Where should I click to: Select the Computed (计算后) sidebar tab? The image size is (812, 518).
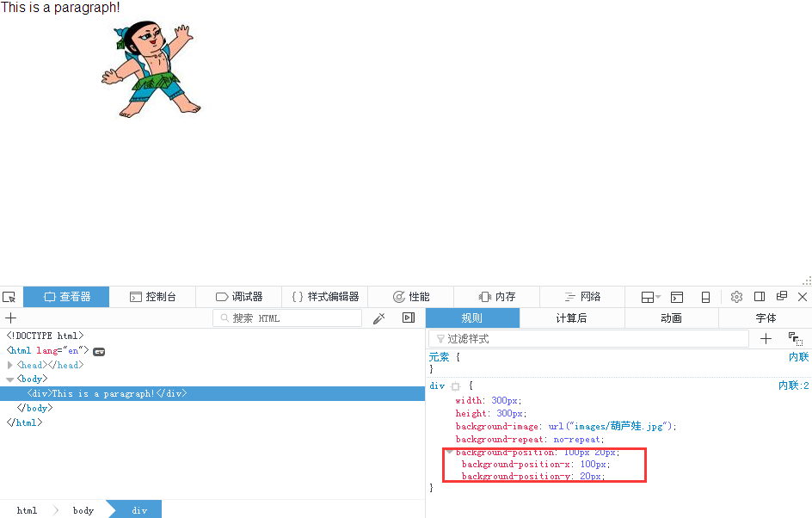[572, 318]
